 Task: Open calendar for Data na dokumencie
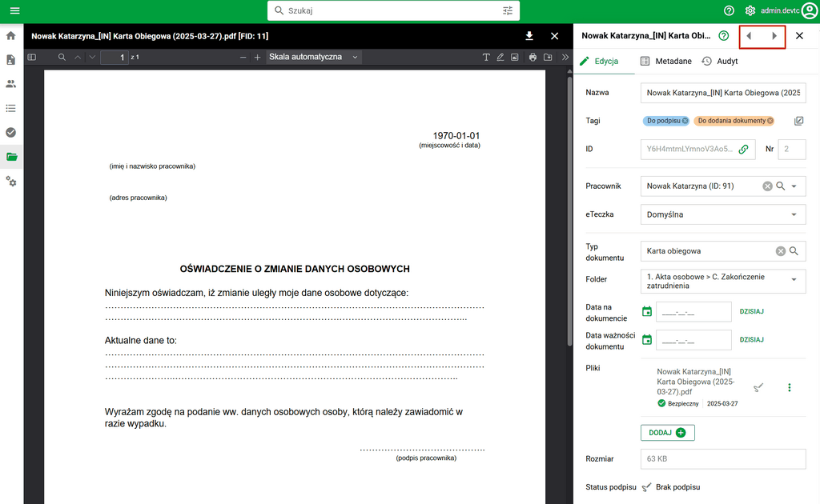pos(647,311)
